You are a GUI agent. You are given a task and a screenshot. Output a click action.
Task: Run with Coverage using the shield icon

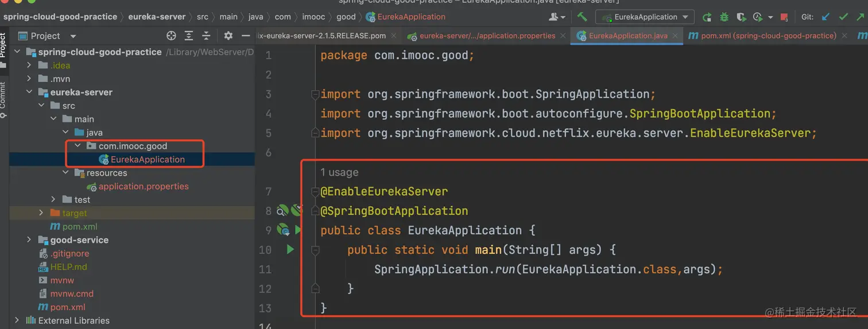(x=741, y=17)
